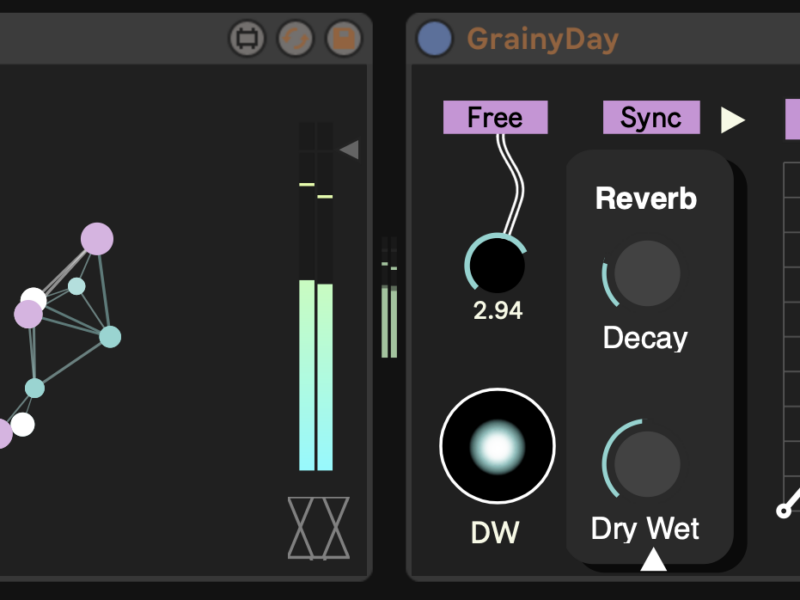The width and height of the screenshot is (800, 600).
Task: Click the 2.94 value field
Action: click(x=497, y=311)
